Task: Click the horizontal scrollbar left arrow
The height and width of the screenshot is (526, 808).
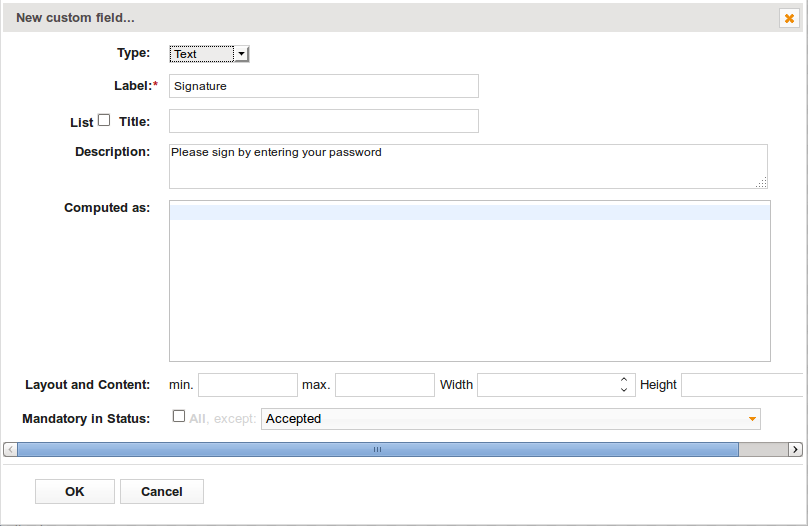Action: point(10,450)
